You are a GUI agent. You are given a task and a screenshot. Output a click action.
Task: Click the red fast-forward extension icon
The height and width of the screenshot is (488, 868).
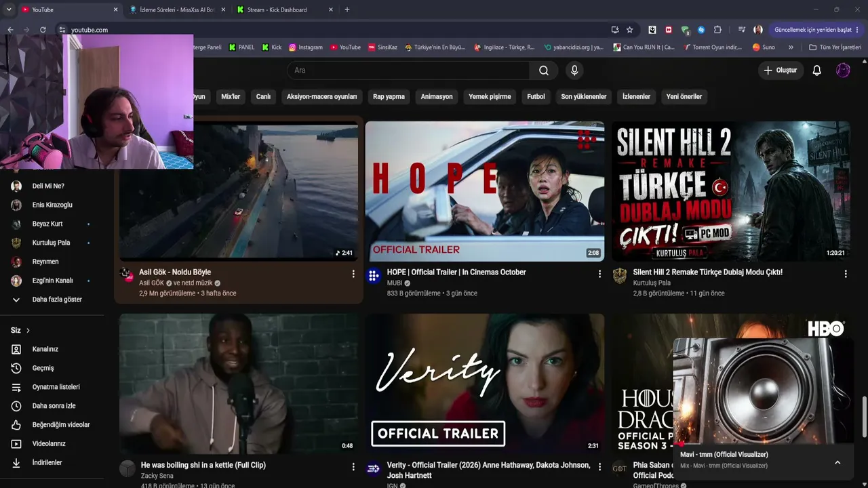(x=669, y=30)
